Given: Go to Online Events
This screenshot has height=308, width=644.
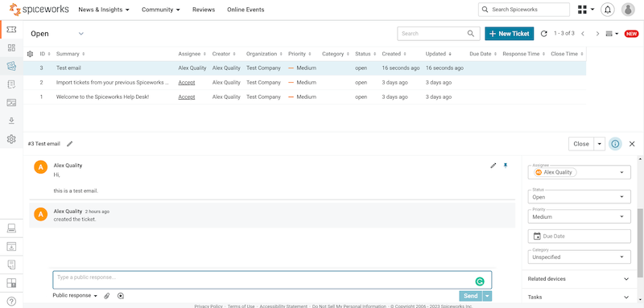Looking at the screenshot, I should click(x=246, y=10).
